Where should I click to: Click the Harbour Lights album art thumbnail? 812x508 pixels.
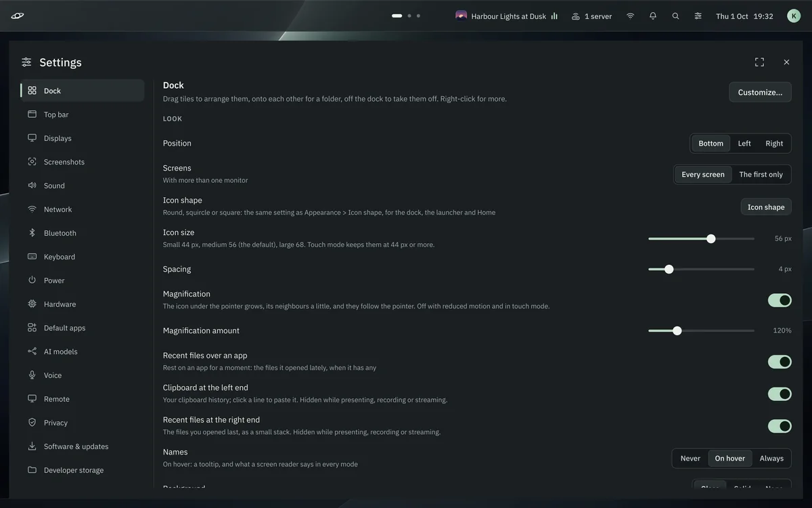461,16
